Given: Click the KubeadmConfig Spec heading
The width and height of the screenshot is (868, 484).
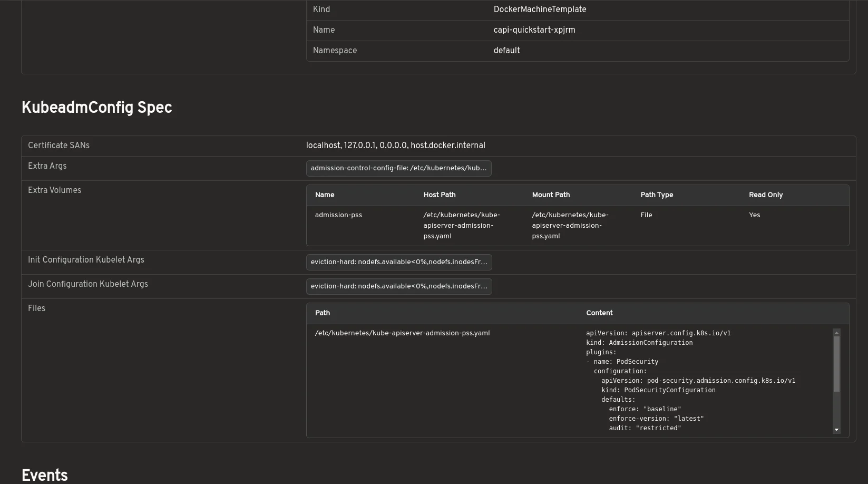Looking at the screenshot, I should point(97,108).
